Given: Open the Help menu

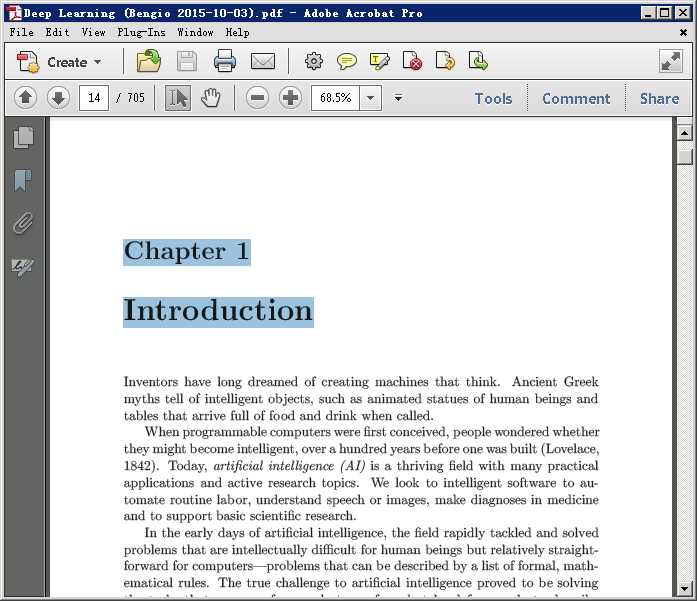Looking at the screenshot, I should [x=237, y=32].
